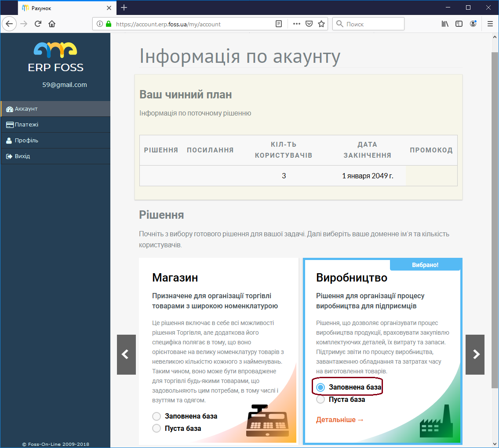The image size is (499, 448).
Task: Click the factory icon in Виробництво
Action: pos(436,421)
